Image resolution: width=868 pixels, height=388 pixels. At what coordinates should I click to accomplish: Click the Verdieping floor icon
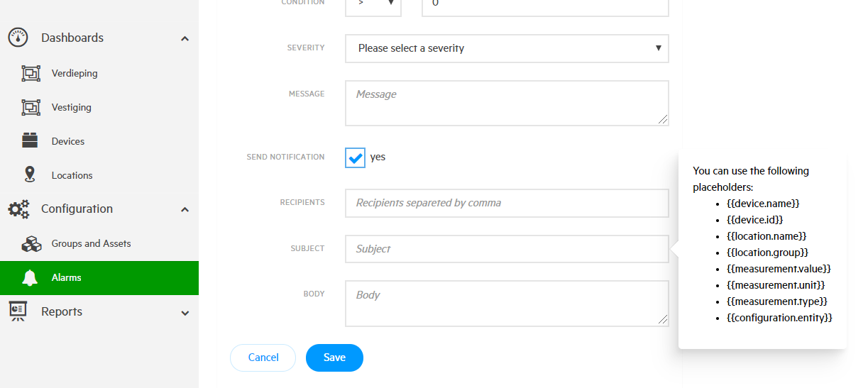[x=31, y=73]
